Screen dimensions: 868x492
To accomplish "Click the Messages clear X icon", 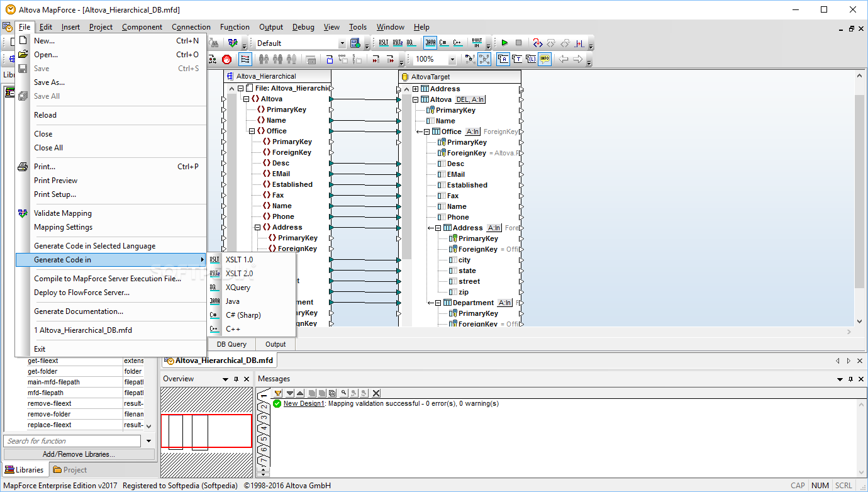I will pyautogui.click(x=376, y=393).
